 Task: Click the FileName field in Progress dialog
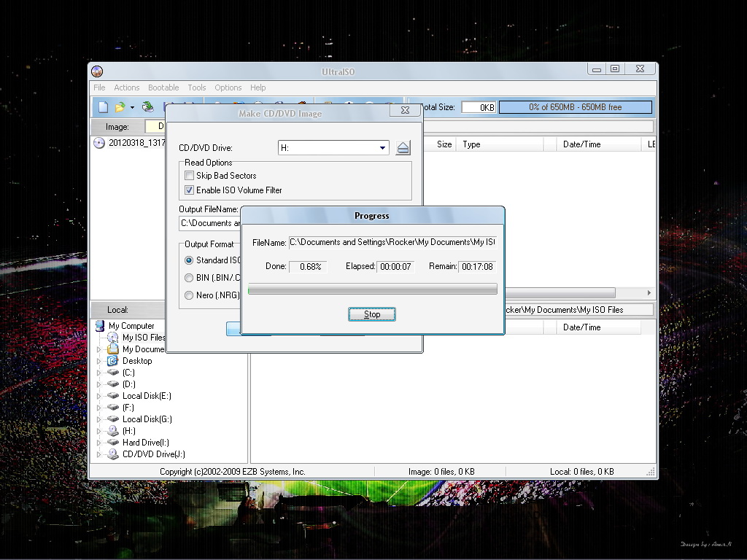(392, 242)
